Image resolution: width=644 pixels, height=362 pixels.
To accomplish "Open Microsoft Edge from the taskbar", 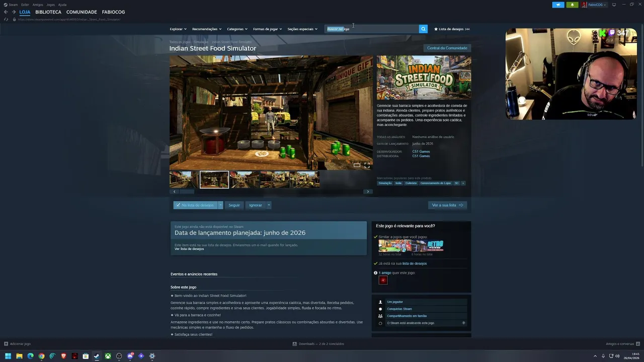I will coord(30,356).
